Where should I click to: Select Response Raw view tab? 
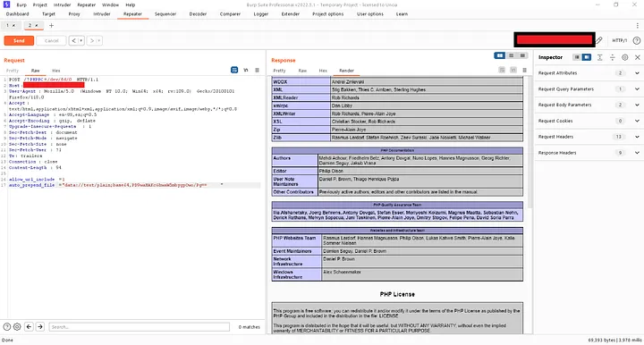point(302,71)
